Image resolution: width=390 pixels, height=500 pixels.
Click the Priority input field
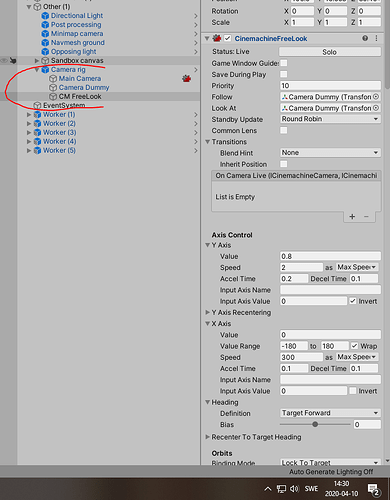(330, 86)
